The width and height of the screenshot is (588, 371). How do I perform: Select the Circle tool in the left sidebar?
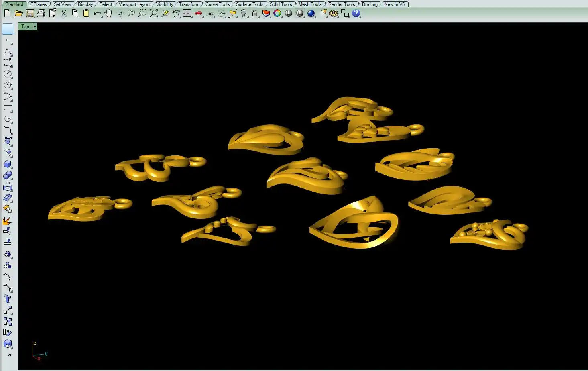tap(8, 74)
